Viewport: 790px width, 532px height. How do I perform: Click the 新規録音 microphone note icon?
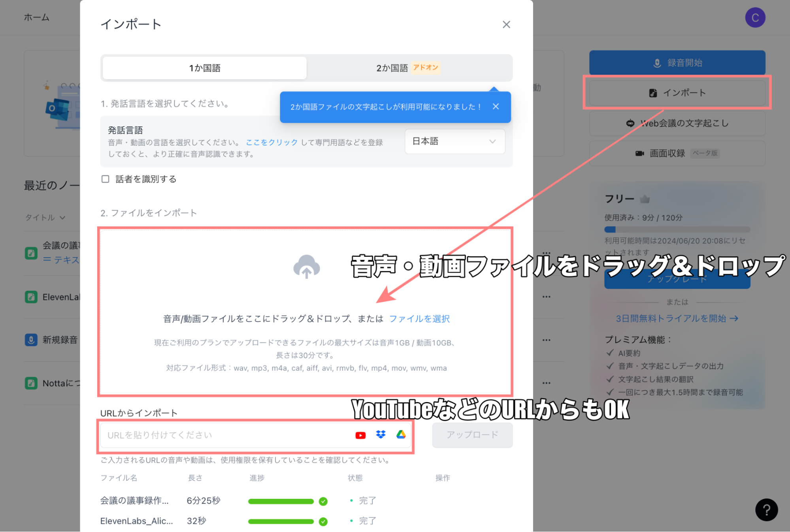point(31,340)
